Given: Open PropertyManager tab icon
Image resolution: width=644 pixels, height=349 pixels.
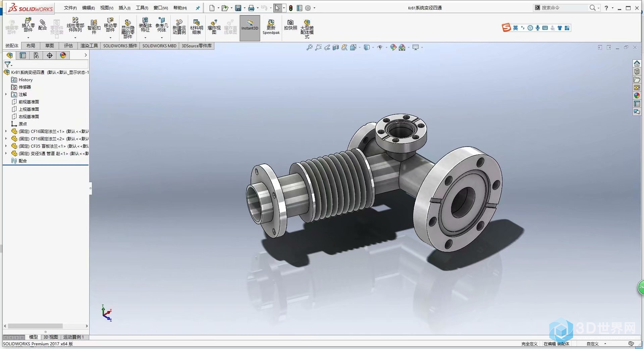Looking at the screenshot, I should (23, 55).
